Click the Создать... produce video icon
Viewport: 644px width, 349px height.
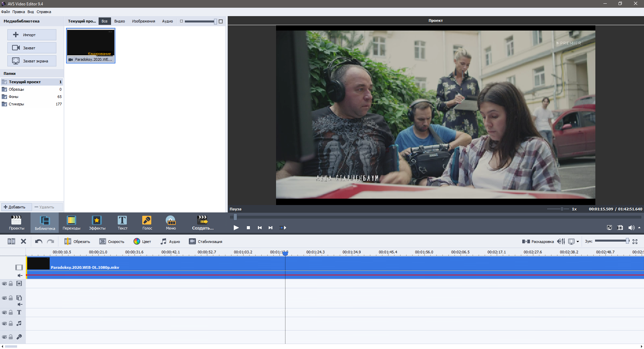point(202,223)
